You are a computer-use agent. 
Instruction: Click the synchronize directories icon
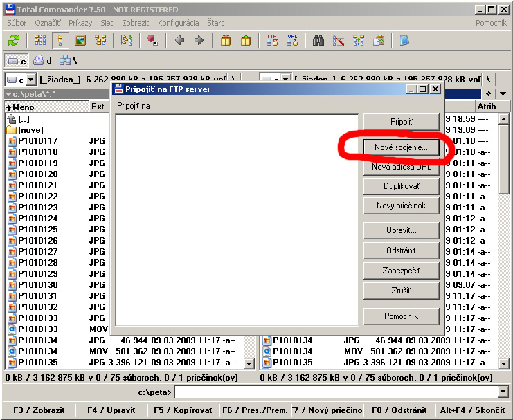coord(359,41)
